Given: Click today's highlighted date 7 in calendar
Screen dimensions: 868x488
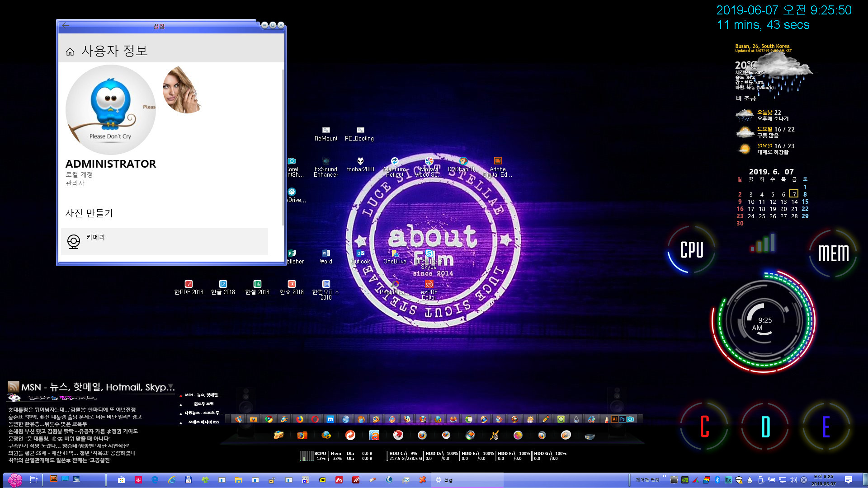Looking at the screenshot, I should point(794,194).
